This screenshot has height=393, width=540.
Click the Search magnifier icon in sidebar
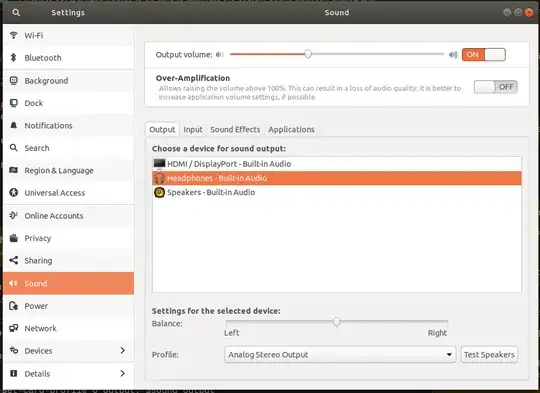coord(13,148)
